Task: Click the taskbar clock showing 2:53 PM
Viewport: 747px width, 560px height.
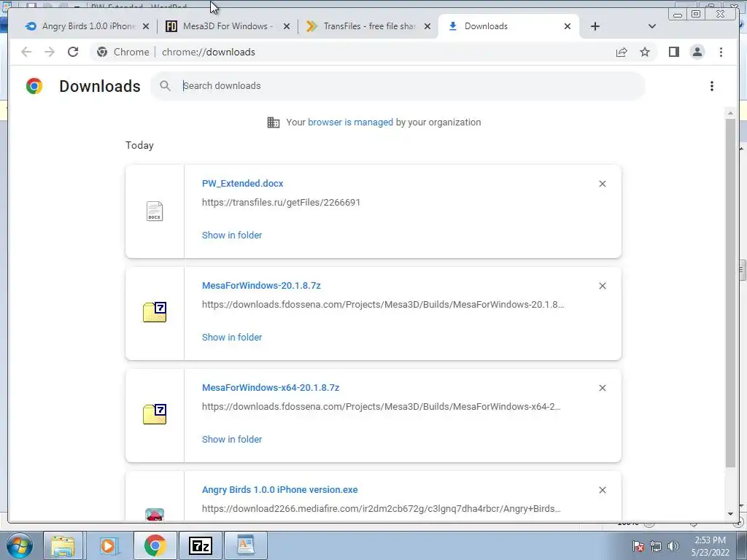Action: coord(711,546)
